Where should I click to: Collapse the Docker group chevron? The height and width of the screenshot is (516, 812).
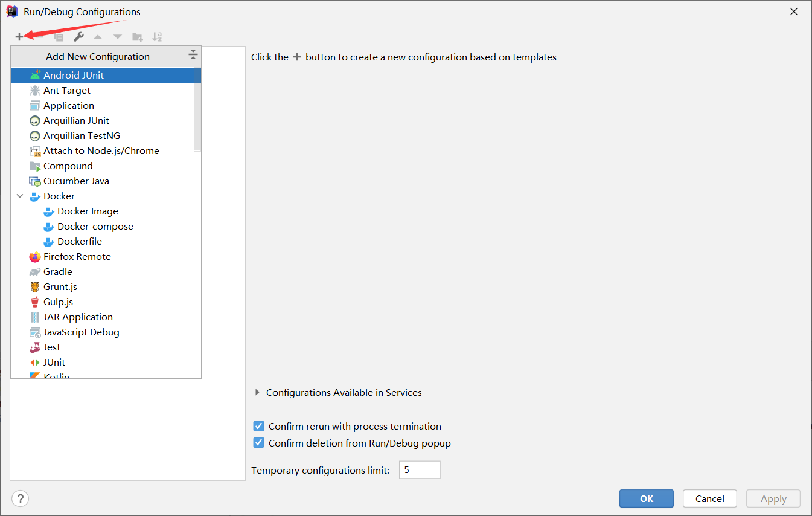point(20,196)
